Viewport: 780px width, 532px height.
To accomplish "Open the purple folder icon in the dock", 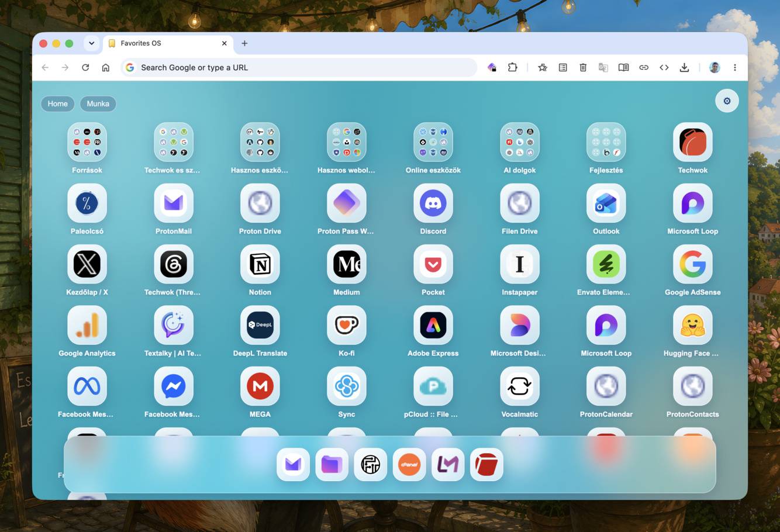I will [332, 464].
